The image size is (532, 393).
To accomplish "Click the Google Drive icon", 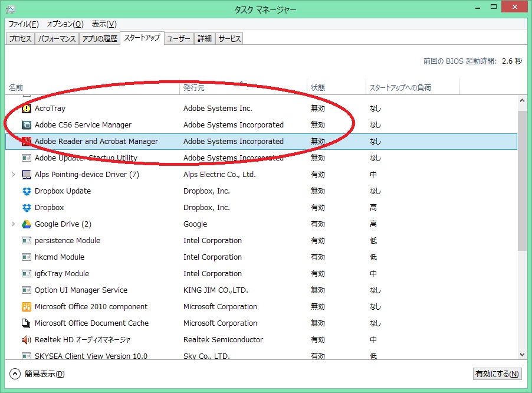I will 27,224.
